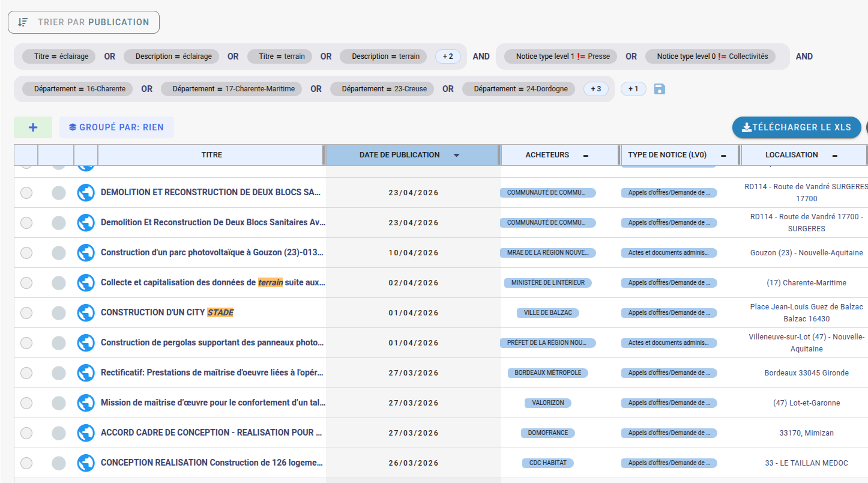Open globe icon for pergolas row

pyautogui.click(x=86, y=342)
